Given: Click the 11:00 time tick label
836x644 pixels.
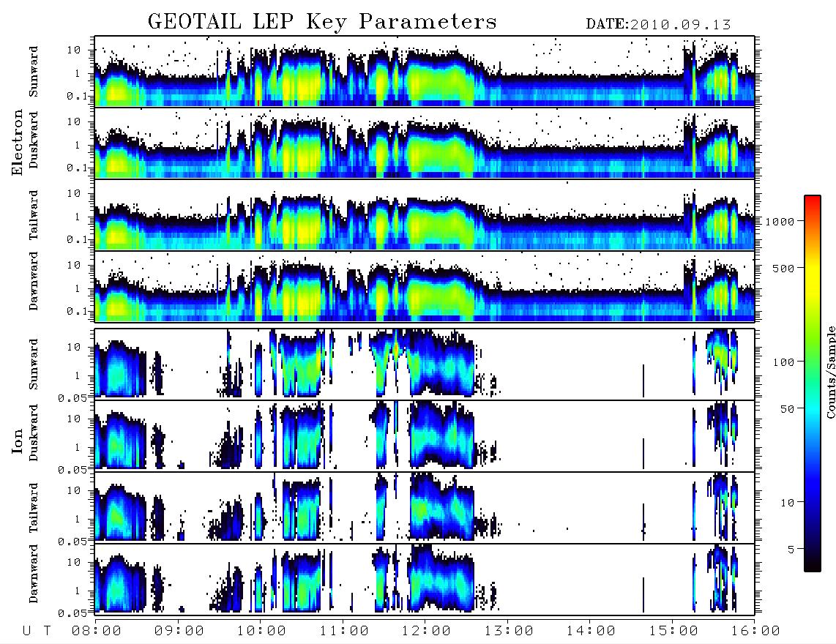Looking at the screenshot, I should tap(344, 632).
